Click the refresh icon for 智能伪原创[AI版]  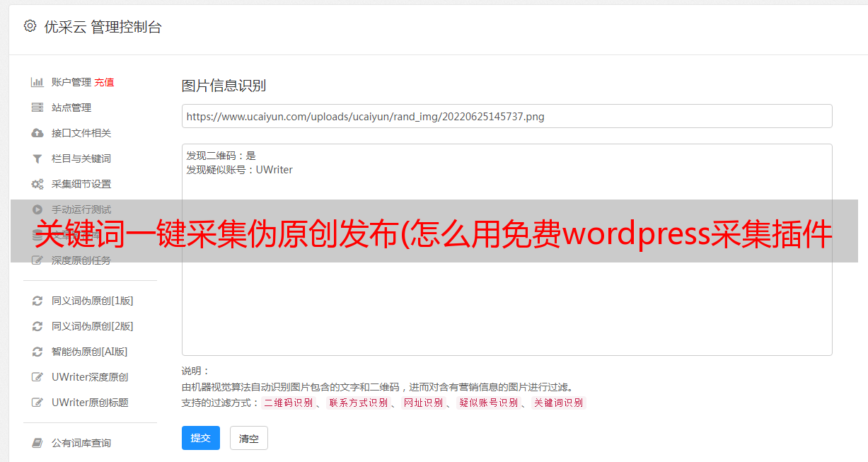coord(37,352)
